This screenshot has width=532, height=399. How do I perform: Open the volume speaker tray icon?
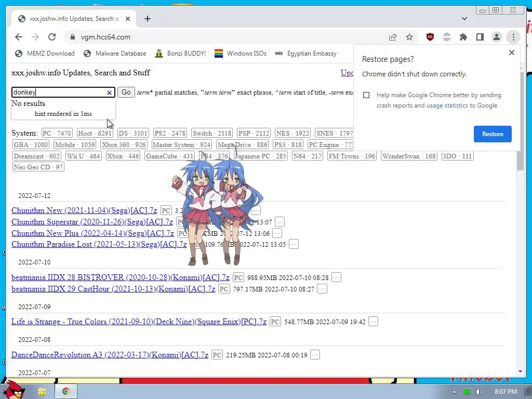pyautogui.click(x=479, y=392)
